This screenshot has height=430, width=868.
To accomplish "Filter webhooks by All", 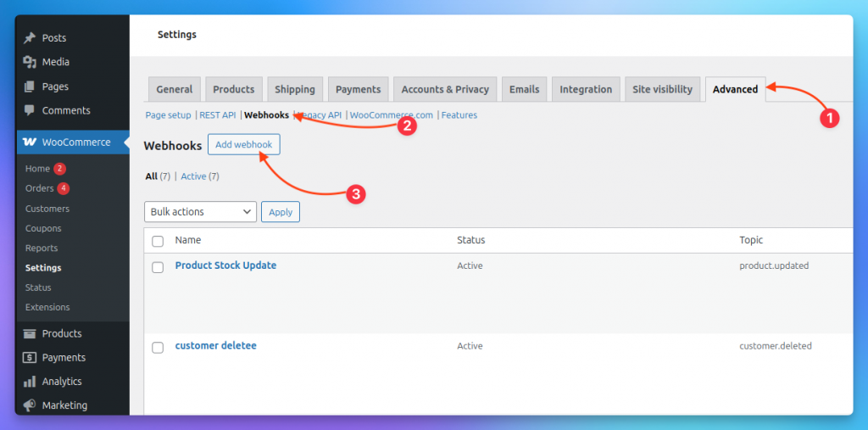I will (152, 176).
